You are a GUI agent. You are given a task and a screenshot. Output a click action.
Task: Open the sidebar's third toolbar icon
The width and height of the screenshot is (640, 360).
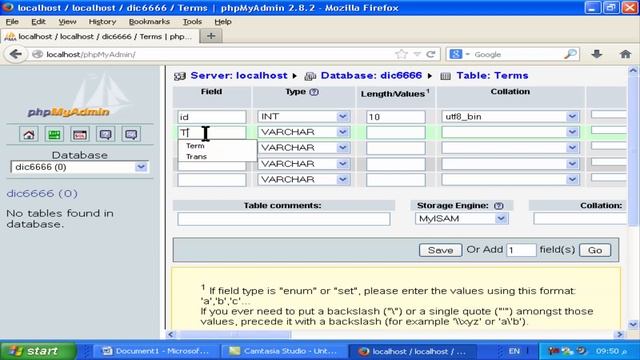(80, 134)
